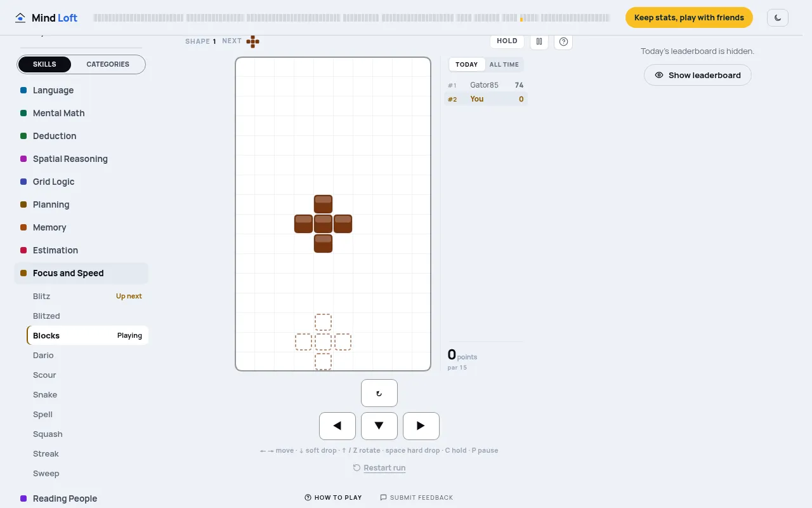
Task: Open the Estimation skill
Action: [x=81, y=250]
